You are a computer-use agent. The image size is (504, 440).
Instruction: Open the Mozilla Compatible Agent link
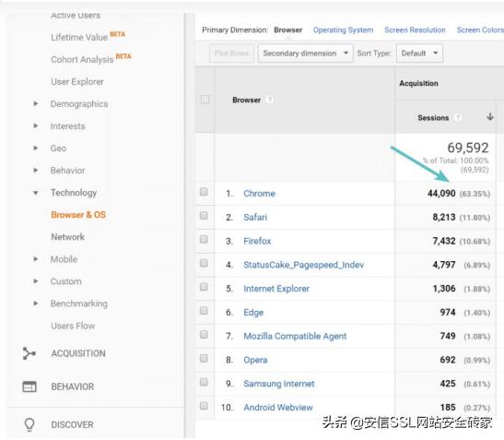295,337
